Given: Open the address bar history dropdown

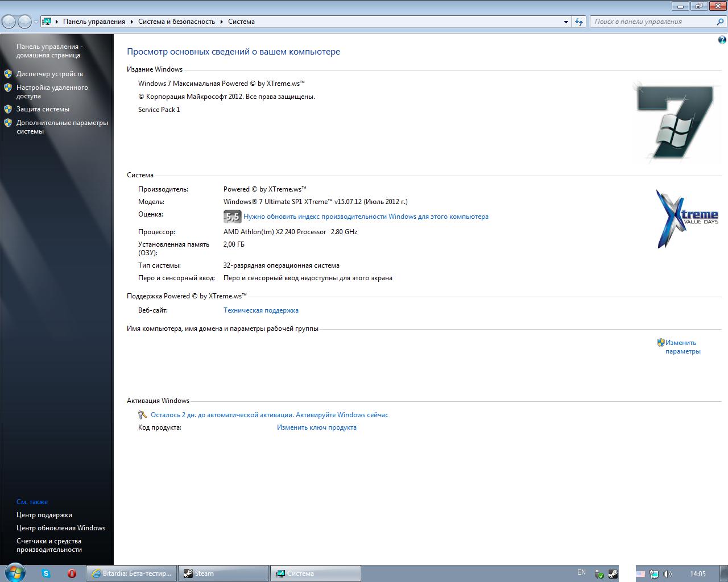Looking at the screenshot, I should [x=566, y=22].
